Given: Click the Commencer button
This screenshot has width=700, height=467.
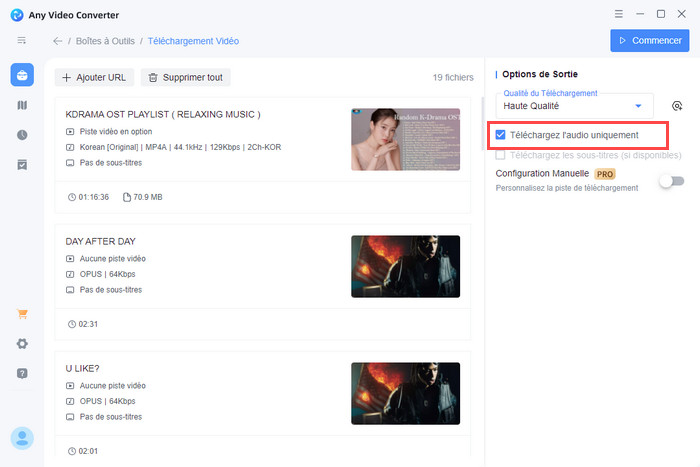Looking at the screenshot, I should tap(649, 41).
